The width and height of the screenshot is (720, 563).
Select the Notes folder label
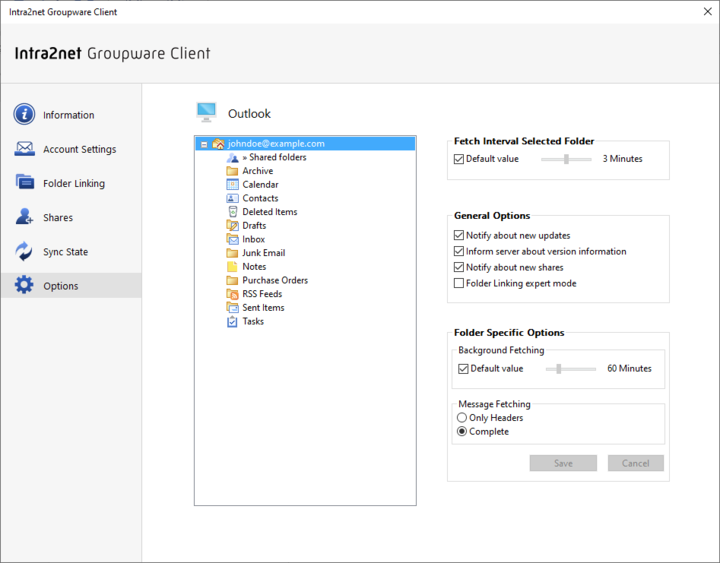pos(254,267)
